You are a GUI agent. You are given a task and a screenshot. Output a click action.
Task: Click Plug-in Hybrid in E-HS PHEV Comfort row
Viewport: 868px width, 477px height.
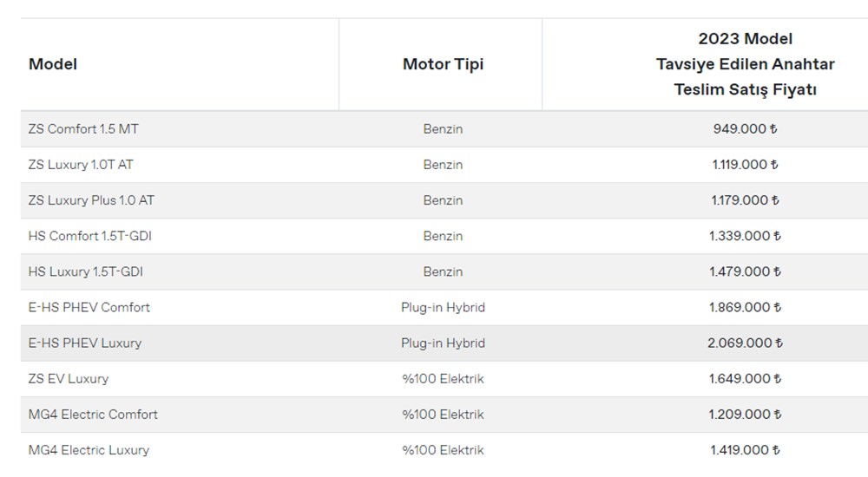(x=443, y=307)
